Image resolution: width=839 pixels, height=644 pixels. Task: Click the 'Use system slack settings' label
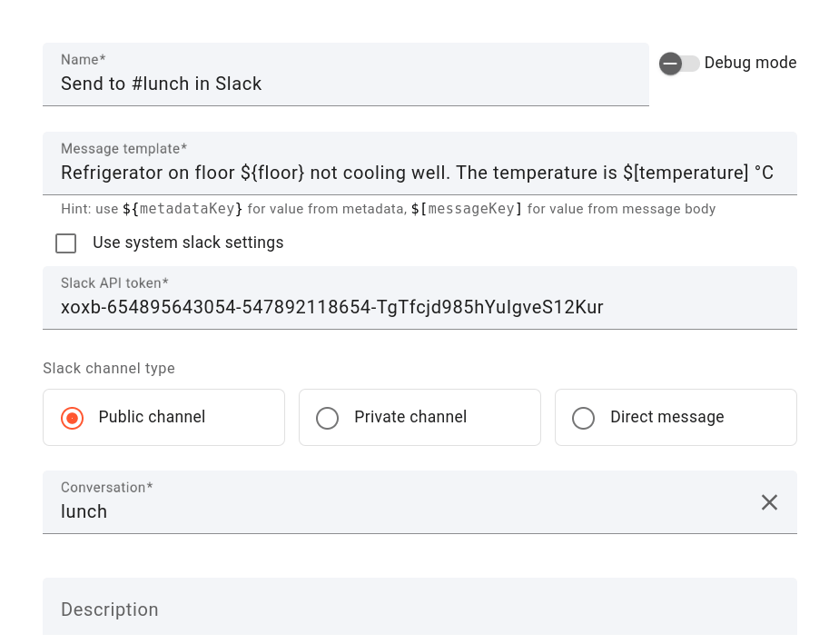click(x=188, y=243)
